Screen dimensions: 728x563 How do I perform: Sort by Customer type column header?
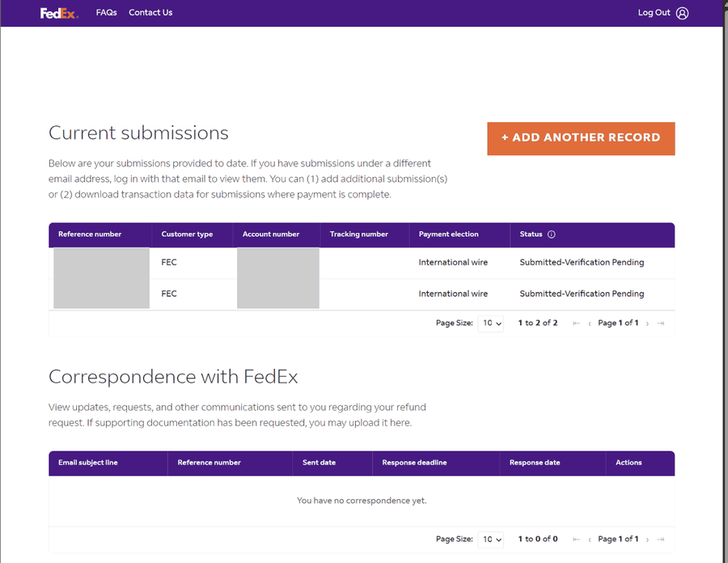pos(187,235)
